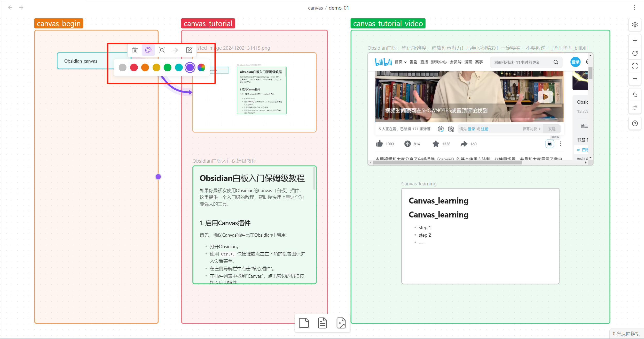Select the green color swatch
The image size is (644, 339).
coord(168,67)
